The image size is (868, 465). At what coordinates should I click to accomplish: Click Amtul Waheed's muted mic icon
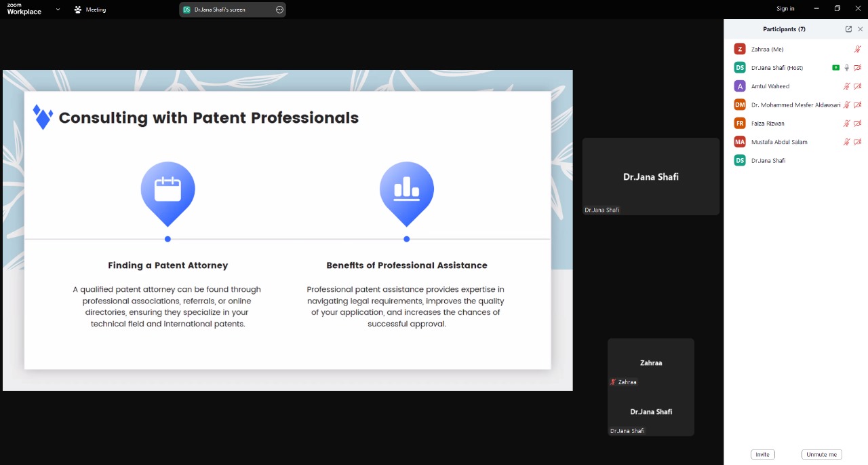[846, 86]
